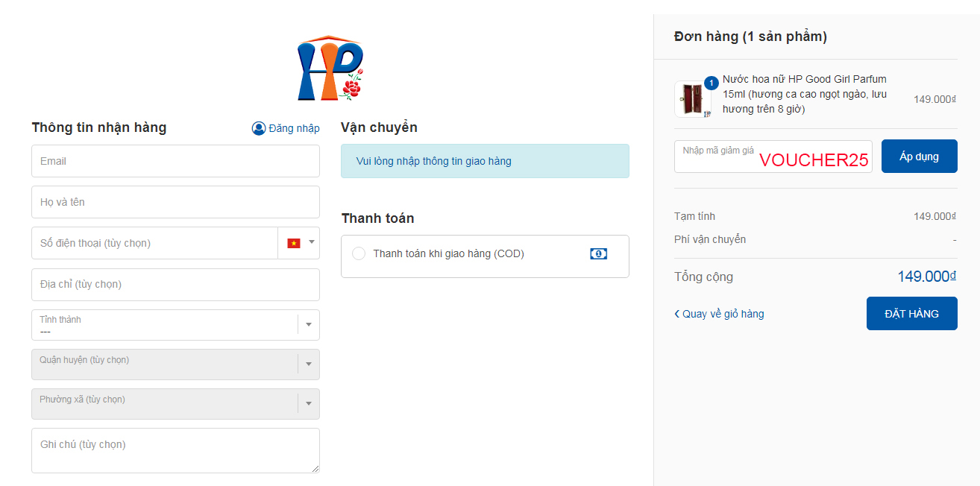Click the Họ và tên field
The image size is (980, 486).
click(x=175, y=202)
